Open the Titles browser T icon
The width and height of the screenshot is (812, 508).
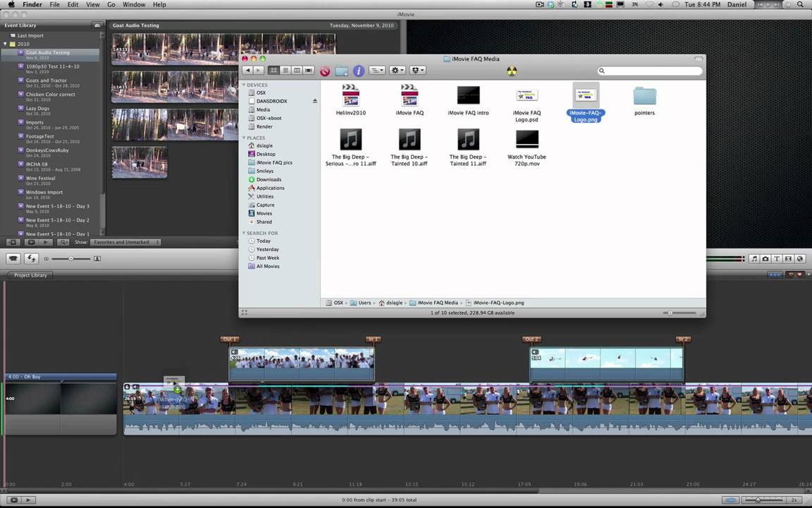click(x=777, y=259)
